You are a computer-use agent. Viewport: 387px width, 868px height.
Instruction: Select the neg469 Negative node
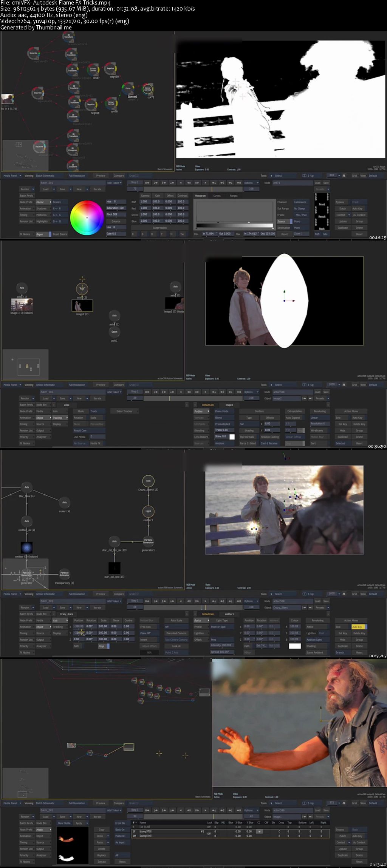(110, 69)
